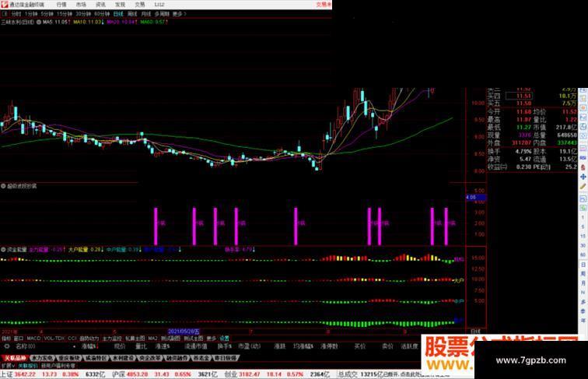
Task: Click the Tongdaxin app logo icon
Action: coord(4,4)
